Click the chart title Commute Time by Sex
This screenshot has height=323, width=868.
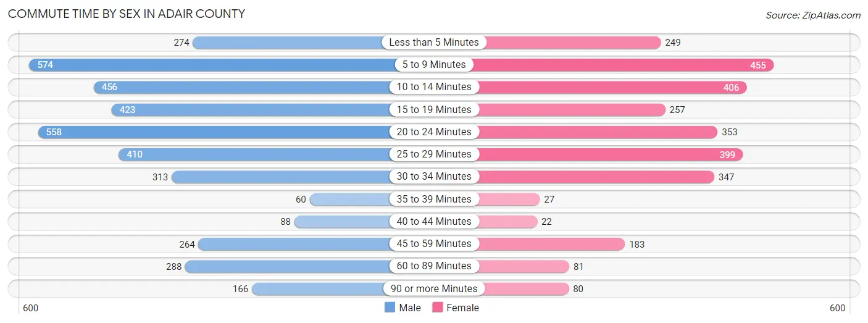pos(127,14)
